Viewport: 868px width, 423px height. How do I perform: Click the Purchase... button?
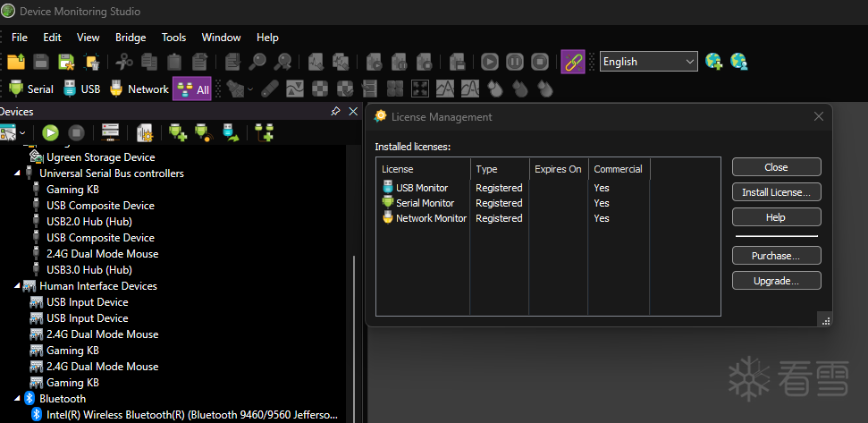pos(776,256)
